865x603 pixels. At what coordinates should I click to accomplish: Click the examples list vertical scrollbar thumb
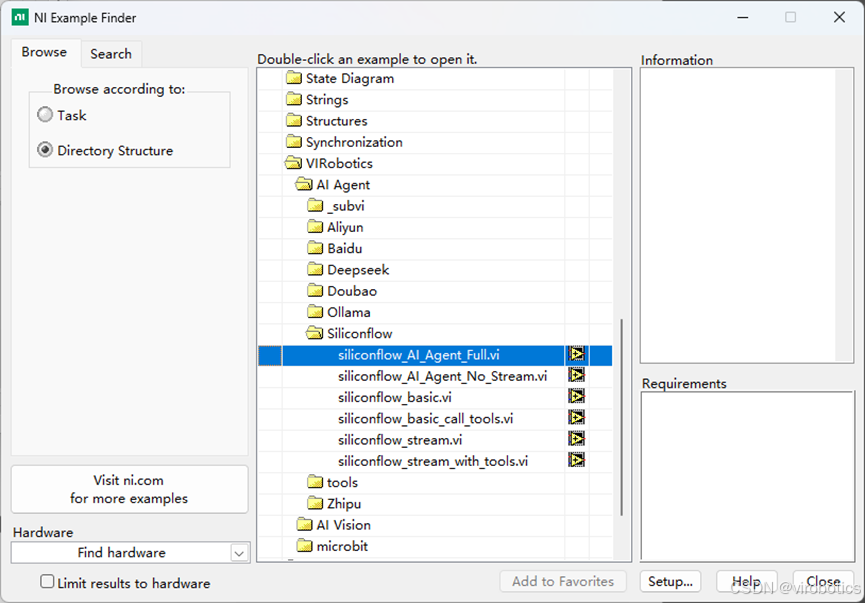coord(622,417)
